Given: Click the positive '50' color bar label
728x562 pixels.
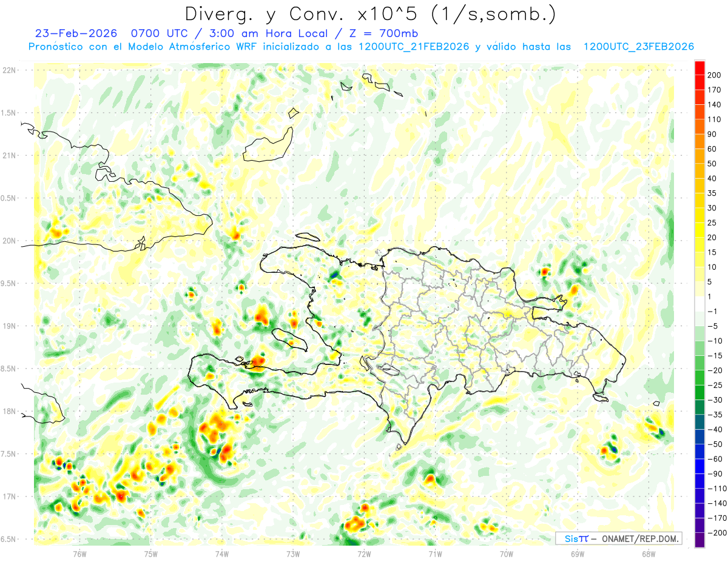Looking at the screenshot, I should 713,164.
